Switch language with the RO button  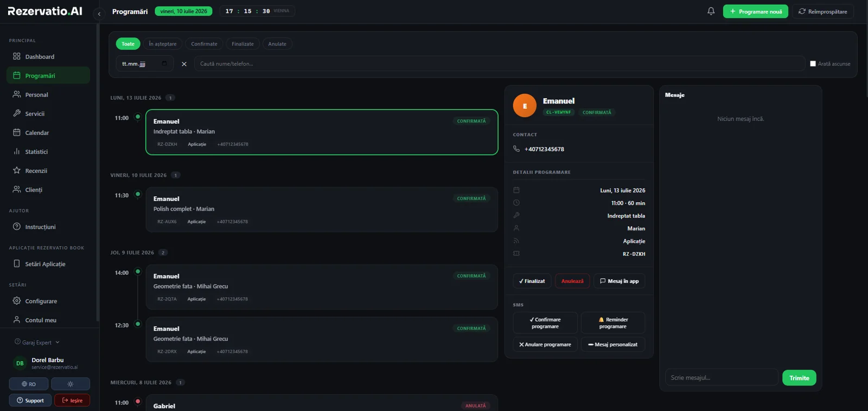[29, 384]
